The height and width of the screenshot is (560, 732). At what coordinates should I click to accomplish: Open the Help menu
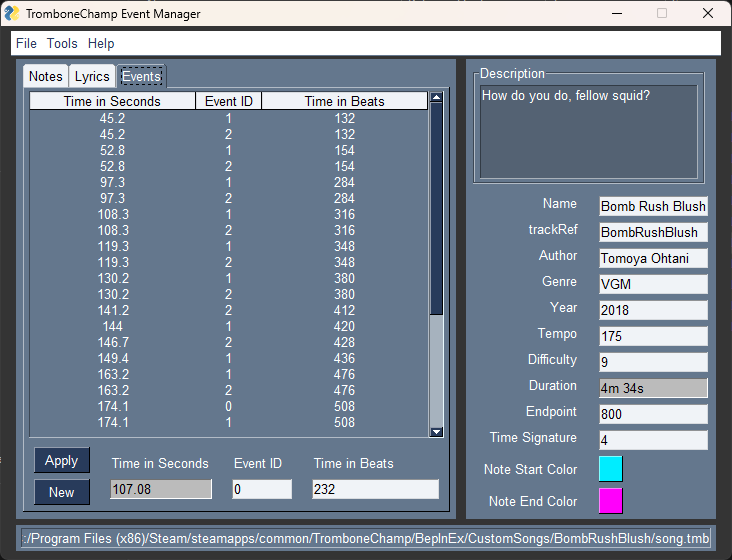tap(101, 43)
